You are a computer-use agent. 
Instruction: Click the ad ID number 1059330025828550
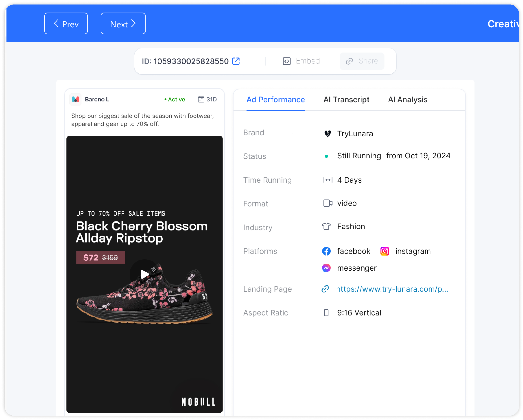pyautogui.click(x=191, y=61)
